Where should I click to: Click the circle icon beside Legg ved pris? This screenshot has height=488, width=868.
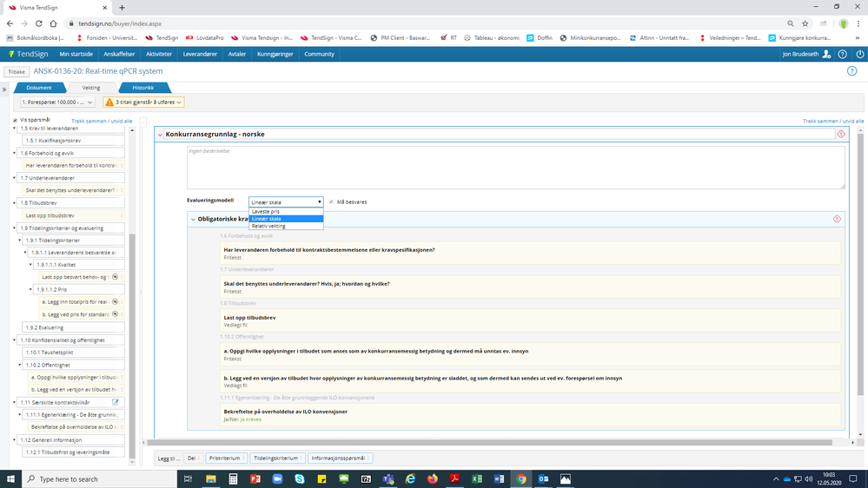coord(116,314)
